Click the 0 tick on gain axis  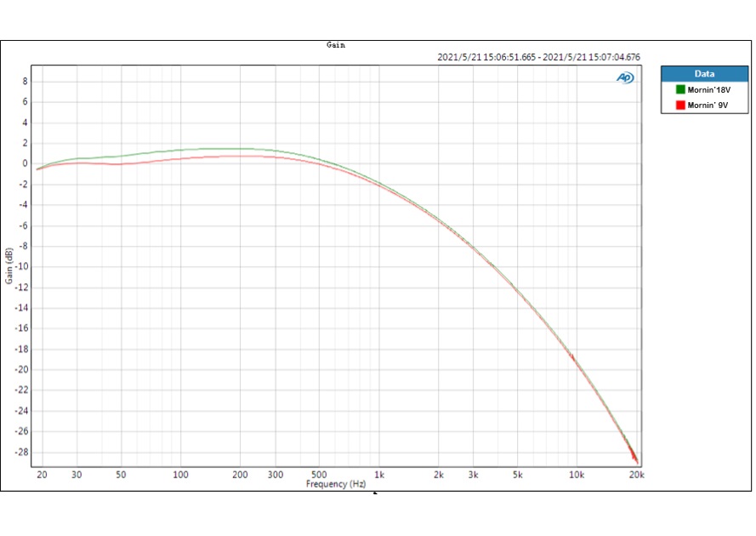[x=26, y=164]
